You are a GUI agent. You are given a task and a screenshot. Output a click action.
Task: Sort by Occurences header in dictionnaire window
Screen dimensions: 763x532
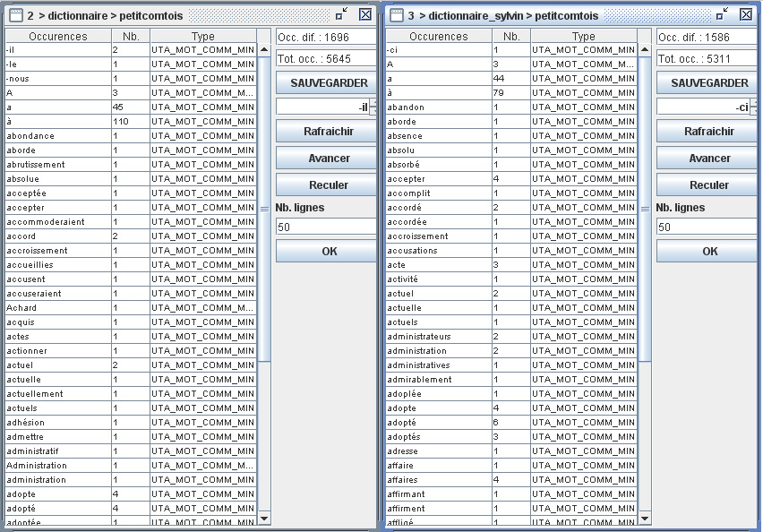(58, 37)
